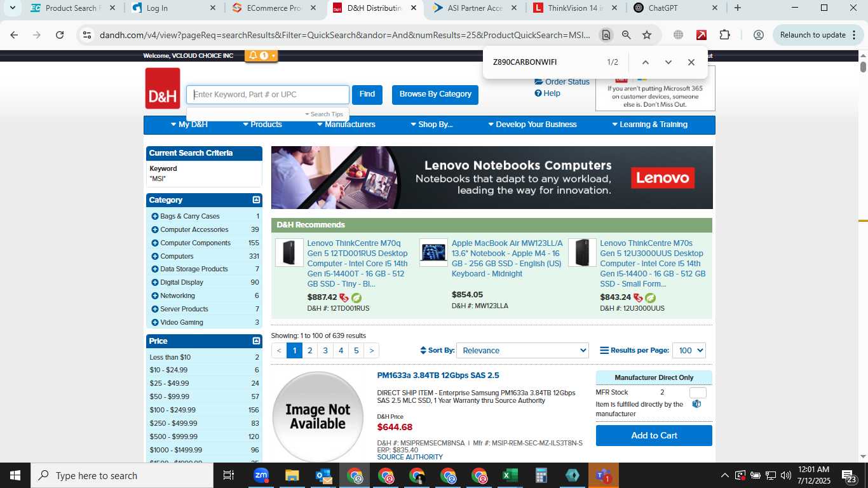
Task: Go to results page 2
Action: 310,351
